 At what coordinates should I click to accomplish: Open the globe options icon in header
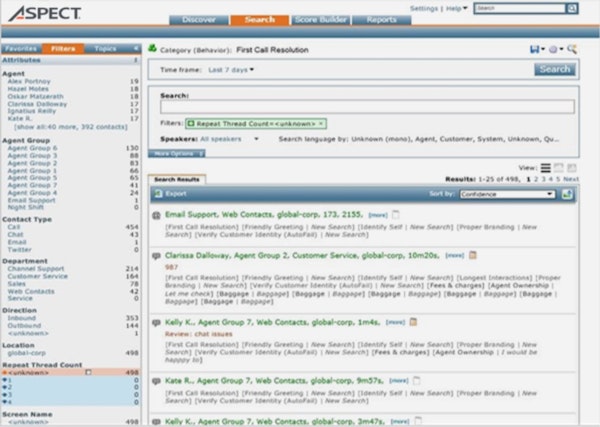click(556, 49)
